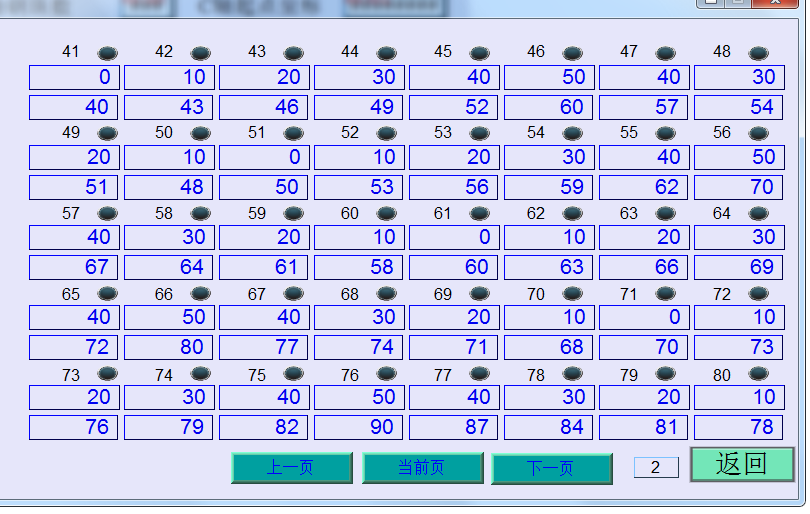810x514 pixels.
Task: Click the indicator lamp beside number 48
Action: tap(759, 53)
